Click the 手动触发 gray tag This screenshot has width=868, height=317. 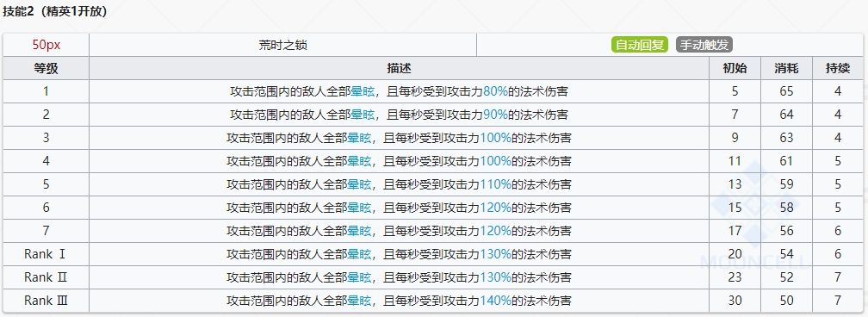tap(704, 45)
